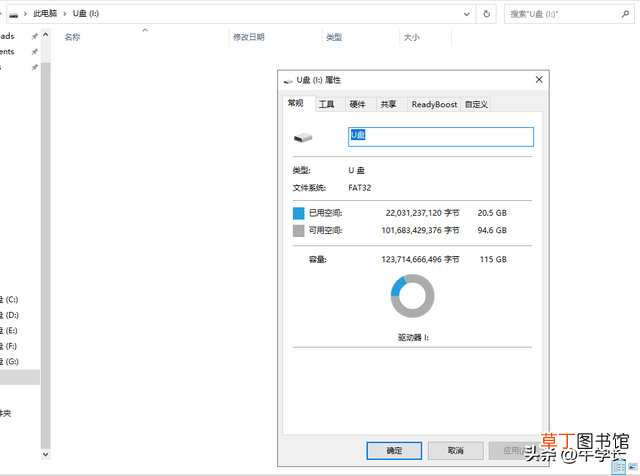
Task: Select drive (E:) in the navigation pane
Action: [9, 331]
